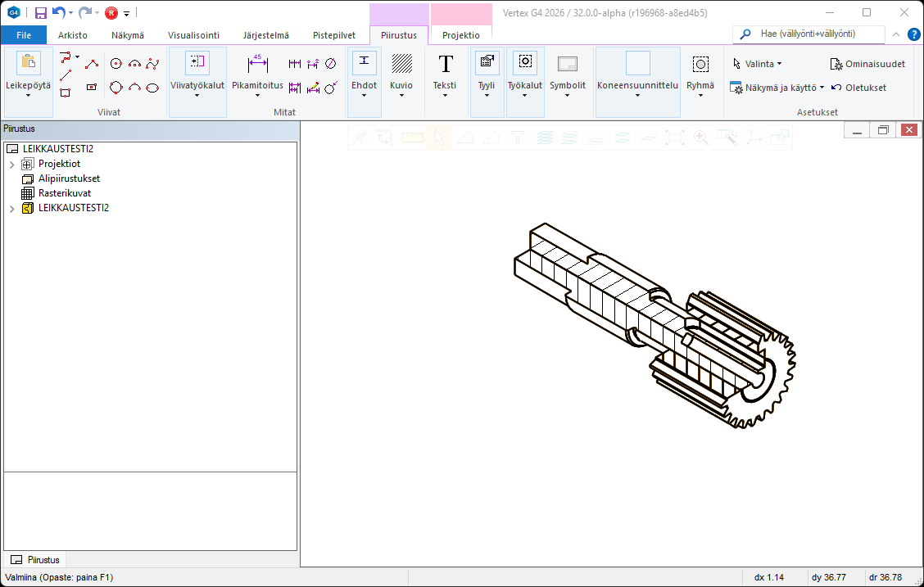Select the center-point circle tool
This screenshot has height=587, width=924.
click(116, 64)
